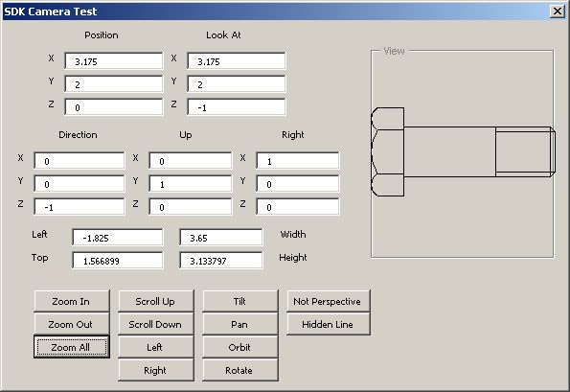
Task: Close the SDK Camera Test window
Action: (x=557, y=12)
